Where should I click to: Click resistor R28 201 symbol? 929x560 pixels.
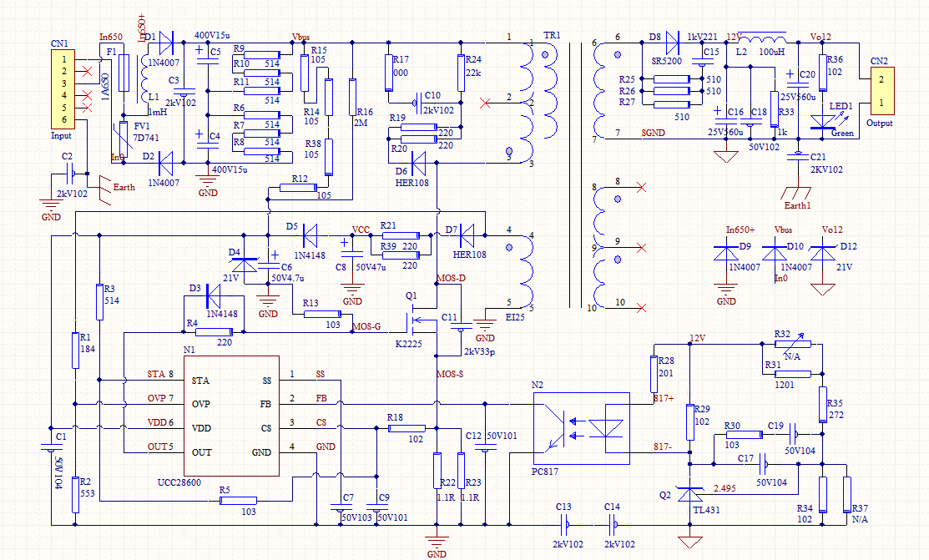pyautogui.click(x=654, y=374)
